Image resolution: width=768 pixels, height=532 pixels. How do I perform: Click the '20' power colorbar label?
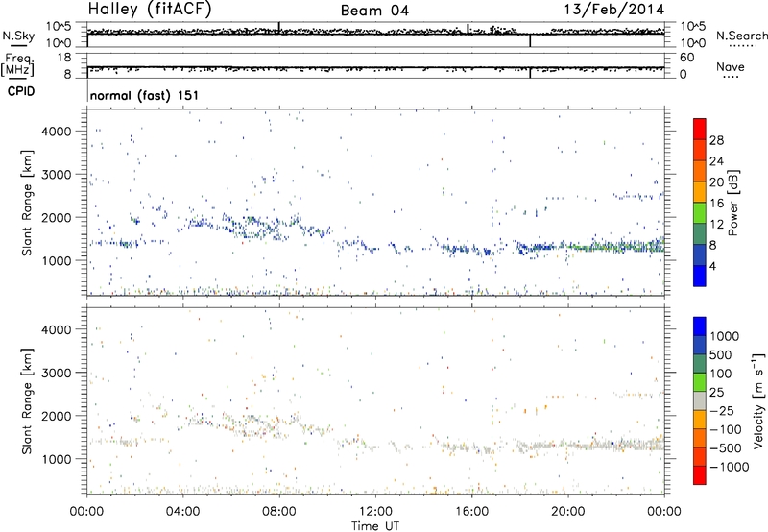point(716,182)
